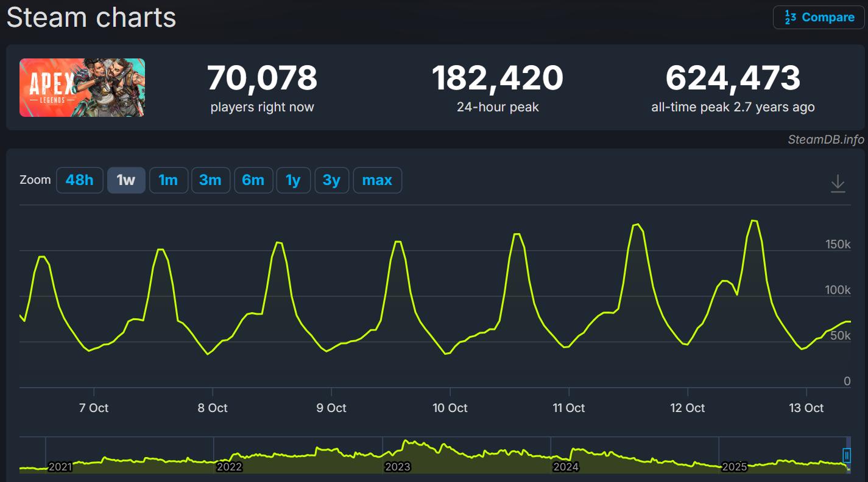
Task: Click the 2022 label in the navigator
Action: [x=229, y=467]
